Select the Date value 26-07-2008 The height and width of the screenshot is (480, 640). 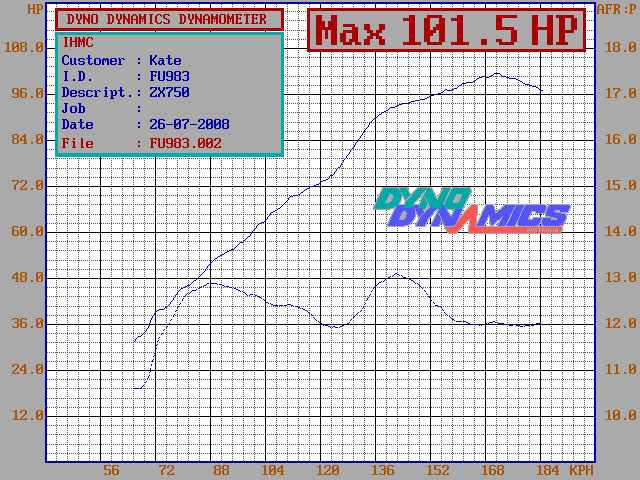point(189,124)
